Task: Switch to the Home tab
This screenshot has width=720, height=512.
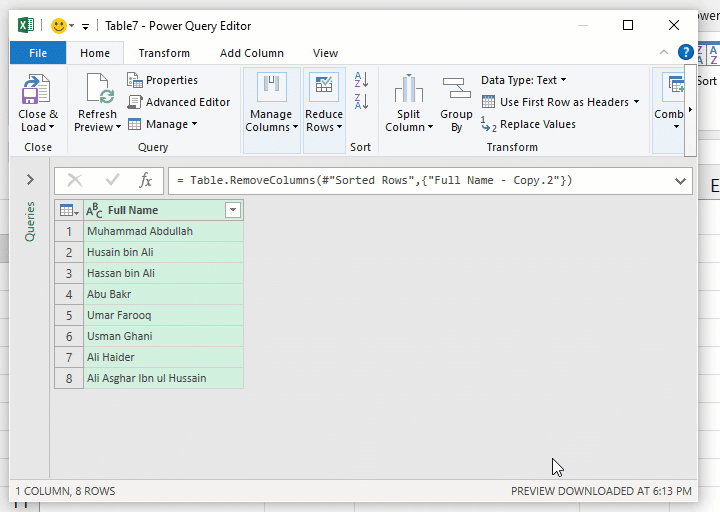Action: coord(95,53)
